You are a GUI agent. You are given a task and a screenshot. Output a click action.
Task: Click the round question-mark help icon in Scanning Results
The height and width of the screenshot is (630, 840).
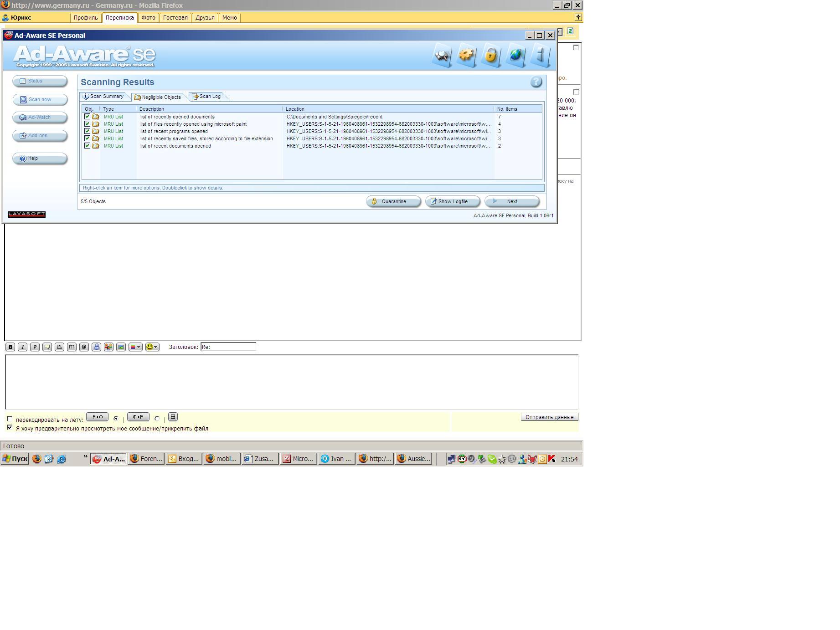pos(536,82)
